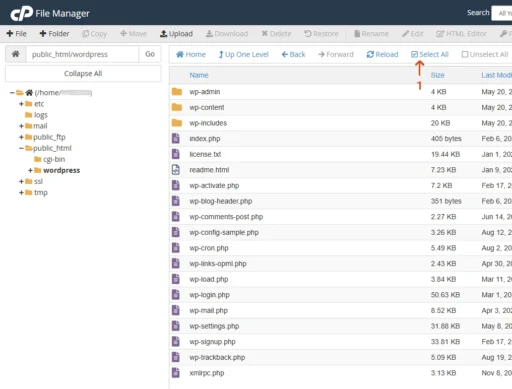Click the cPanel logo icon
The height and width of the screenshot is (389, 512).
(x=21, y=13)
